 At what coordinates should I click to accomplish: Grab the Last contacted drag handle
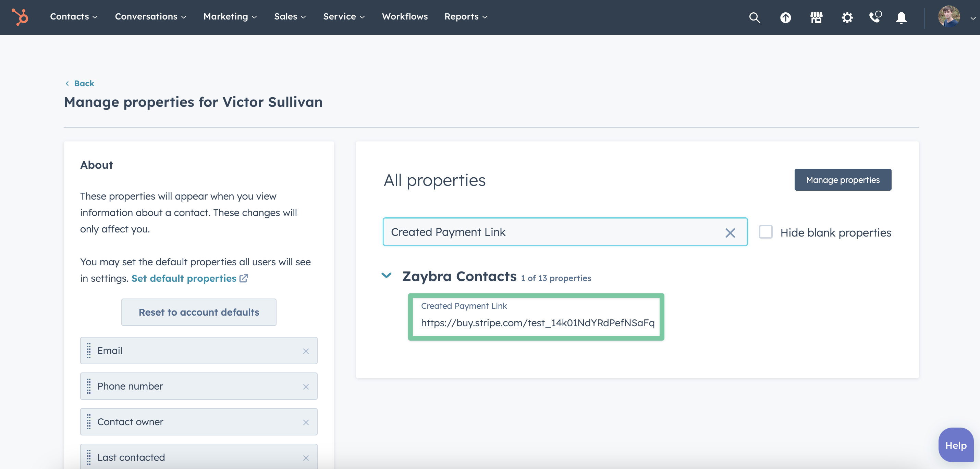click(x=89, y=457)
